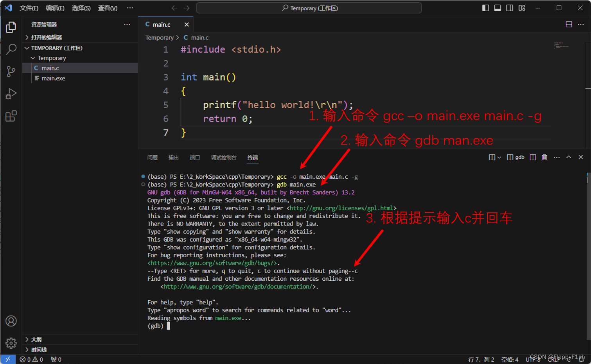
Task: Select main.exe in the file tree
Action: pos(80,78)
